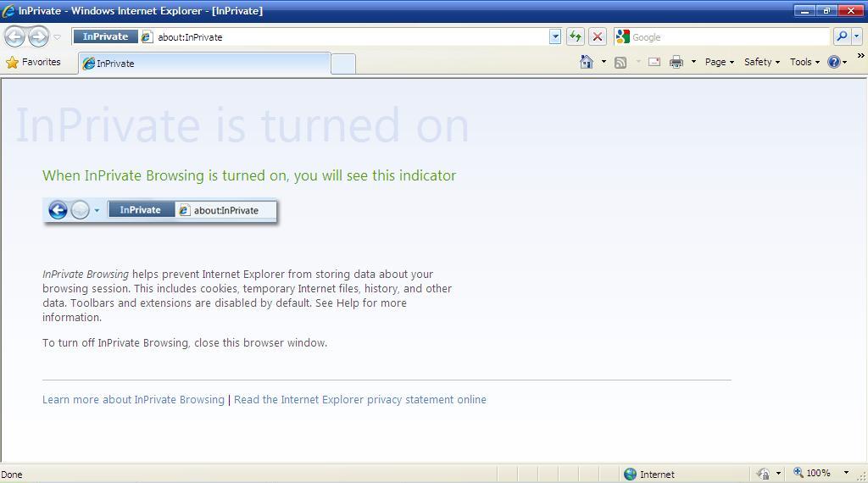Open the Tools menu
Image resolution: width=868 pixels, height=483 pixels.
coord(804,62)
